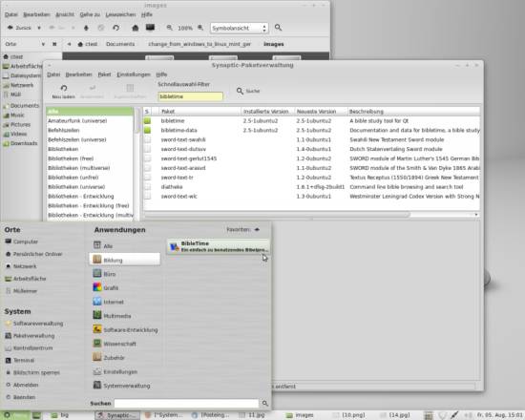
Task: Click the magnifier icon beside the Suchen field
Action: (x=264, y=403)
